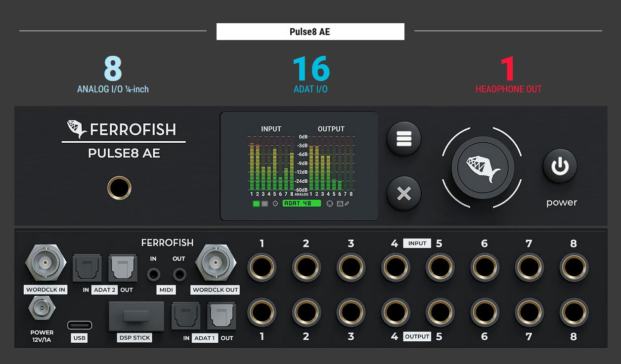Click the ADAT 2 OUT optical port

coord(123,269)
